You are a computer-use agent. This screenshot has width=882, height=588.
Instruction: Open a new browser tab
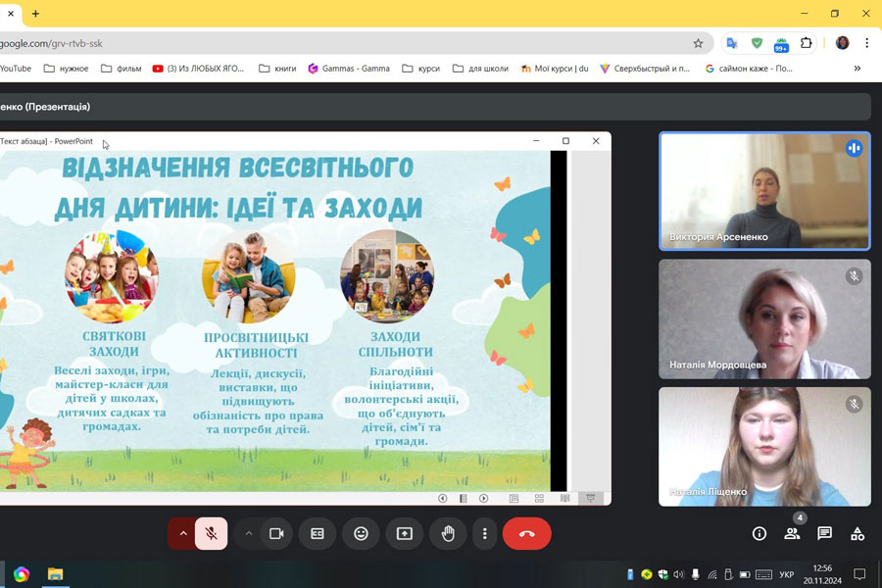[x=36, y=14]
